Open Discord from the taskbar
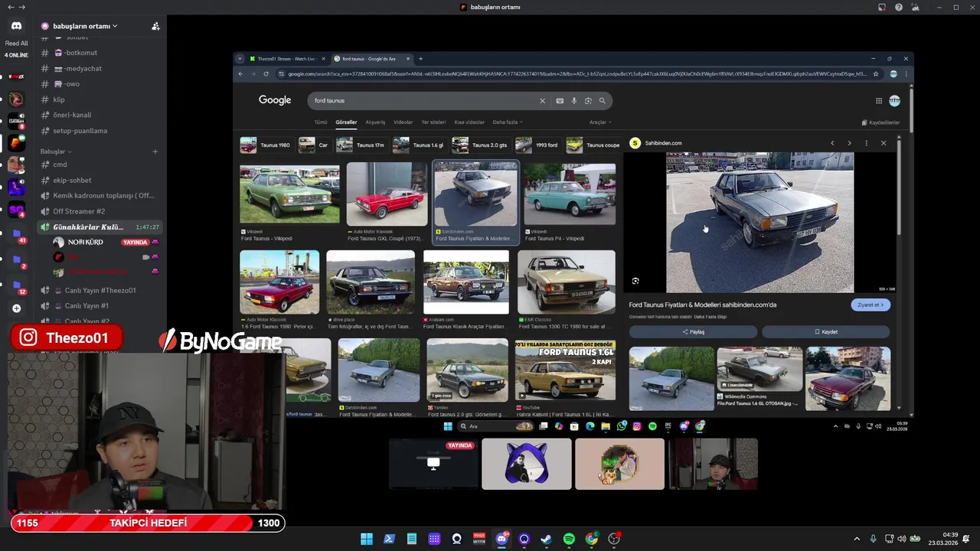980x551 pixels. tap(501, 539)
